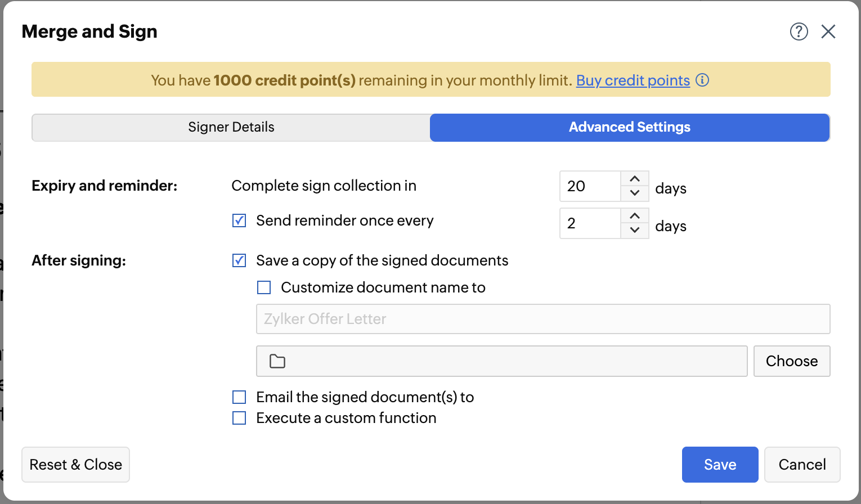
Task: Toggle Save a copy of signed documents
Action: [239, 260]
